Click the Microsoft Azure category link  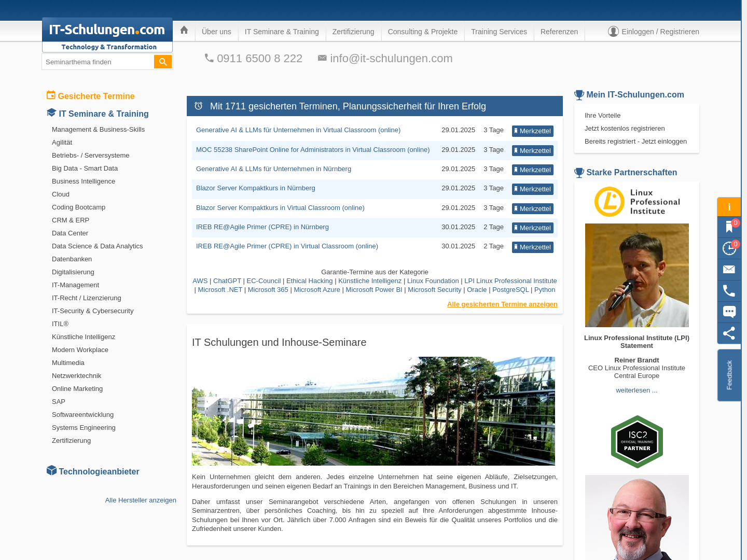click(x=317, y=290)
